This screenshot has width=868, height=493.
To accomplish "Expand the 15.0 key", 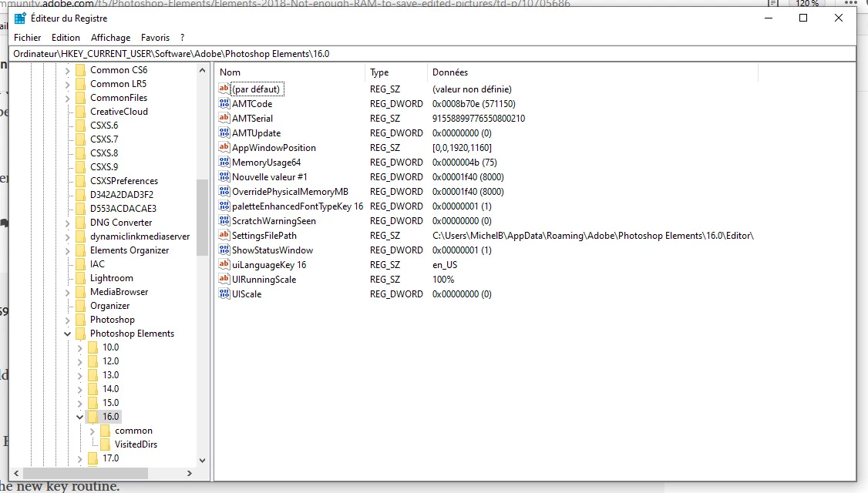I will pyautogui.click(x=79, y=403).
